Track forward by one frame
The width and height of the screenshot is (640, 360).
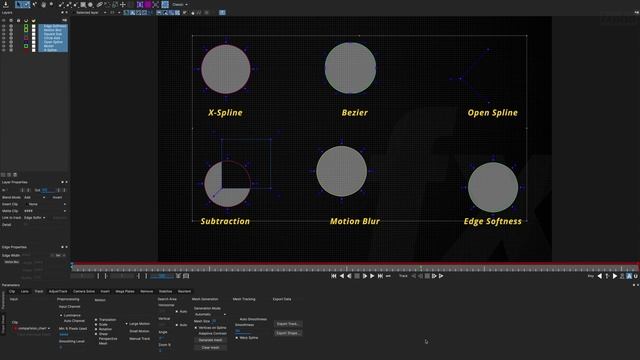(x=434, y=276)
